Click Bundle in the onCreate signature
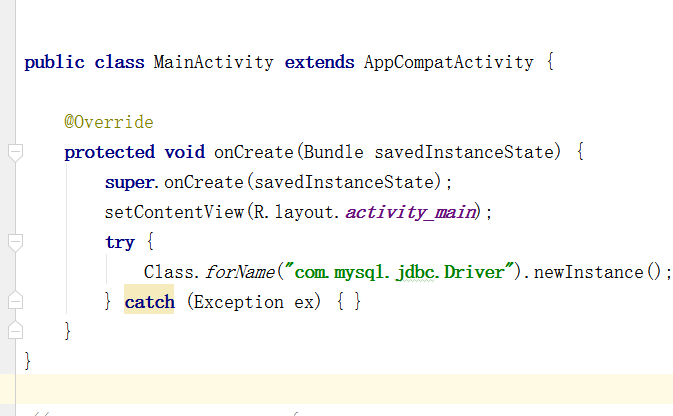This screenshot has height=416, width=673. pos(333,153)
